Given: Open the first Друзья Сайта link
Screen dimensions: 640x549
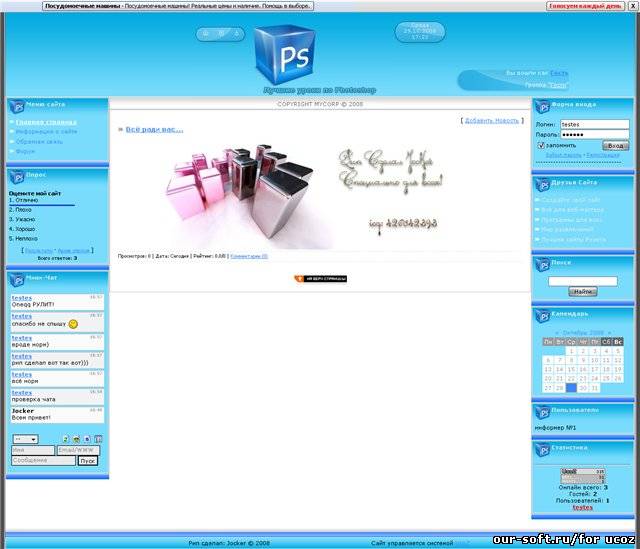Looking at the screenshot, I should tap(571, 200).
